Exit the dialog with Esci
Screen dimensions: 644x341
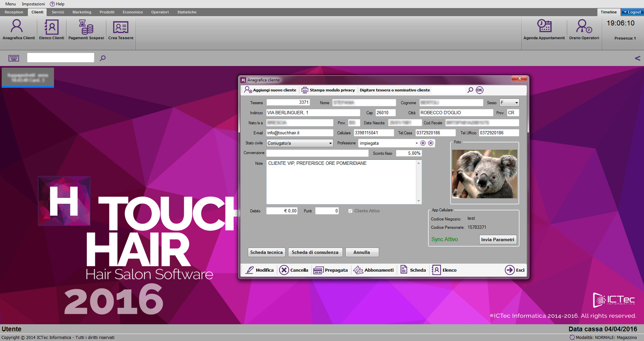[515, 270]
